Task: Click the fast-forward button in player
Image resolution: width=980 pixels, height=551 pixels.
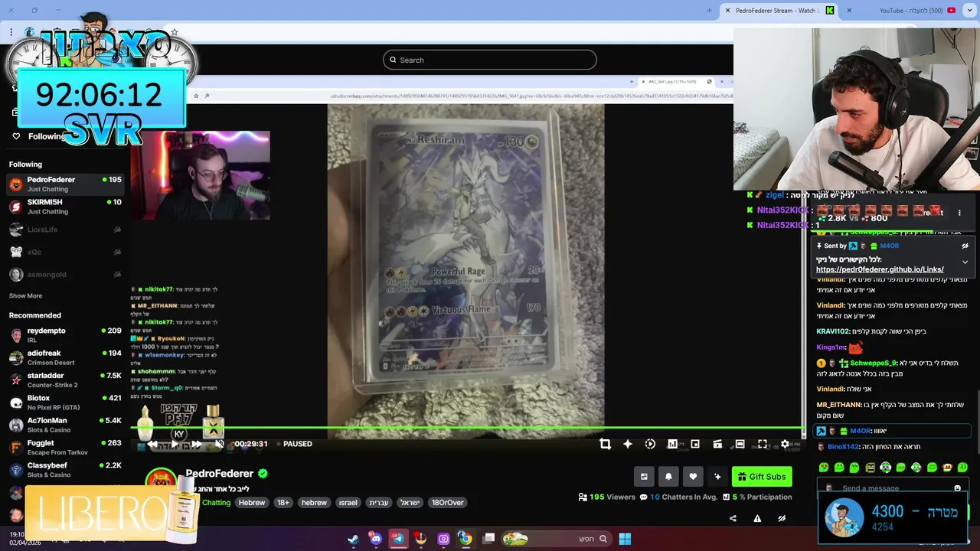Action: coord(197,444)
